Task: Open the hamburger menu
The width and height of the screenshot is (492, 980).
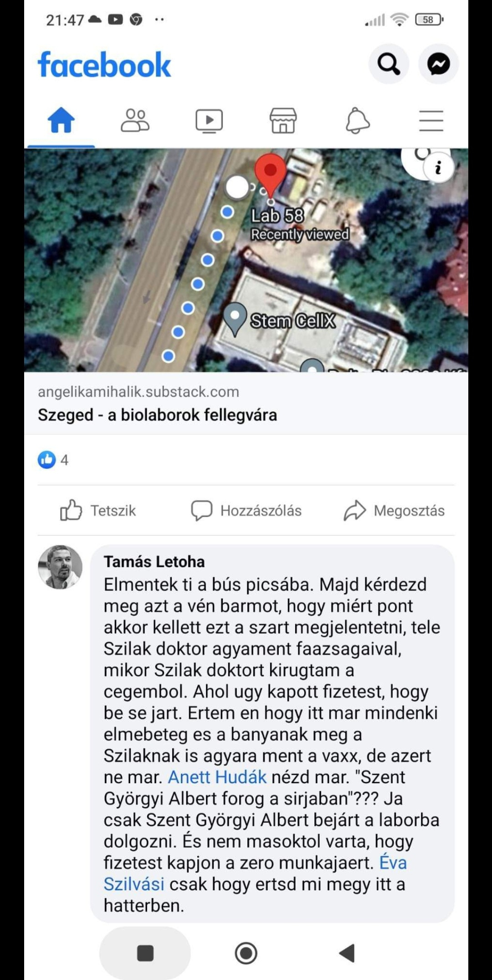Action: 431,121
